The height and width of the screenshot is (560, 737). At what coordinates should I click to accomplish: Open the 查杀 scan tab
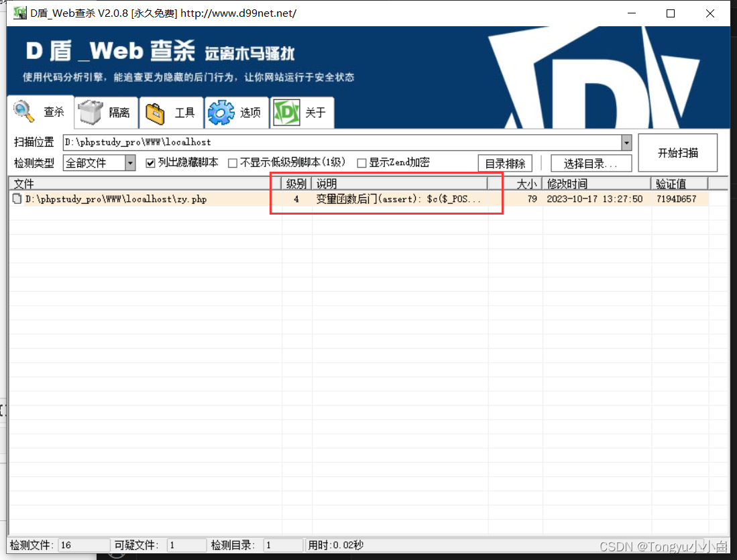[40, 112]
